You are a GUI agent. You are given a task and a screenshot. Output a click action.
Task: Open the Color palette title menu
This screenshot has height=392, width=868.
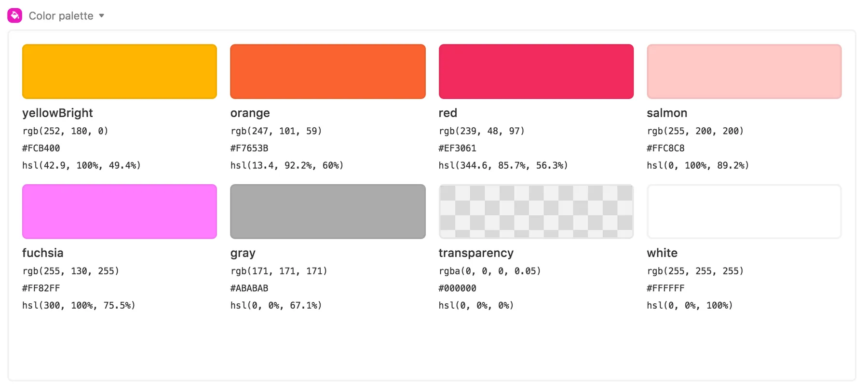pos(61,16)
